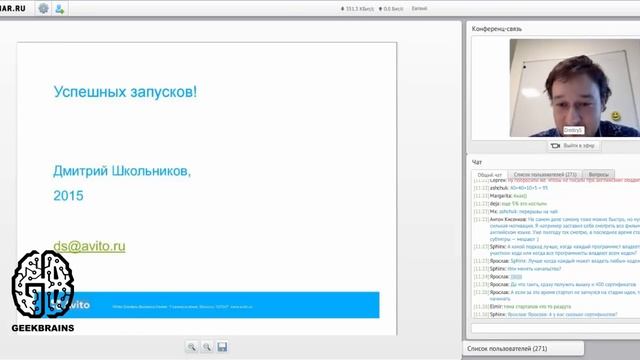Click the last Sphinx message addressed to Ярослав
Image resolution: width=640 pixels, height=360 pixels.
546,314
